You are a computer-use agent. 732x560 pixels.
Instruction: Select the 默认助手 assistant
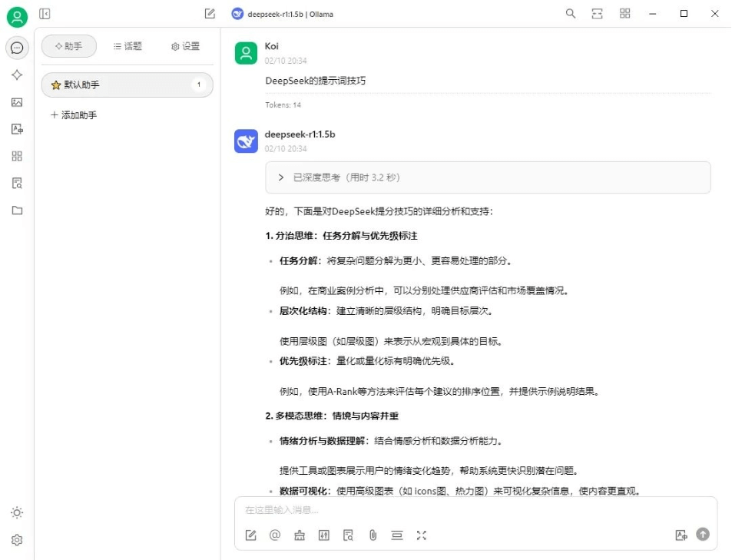coord(127,85)
